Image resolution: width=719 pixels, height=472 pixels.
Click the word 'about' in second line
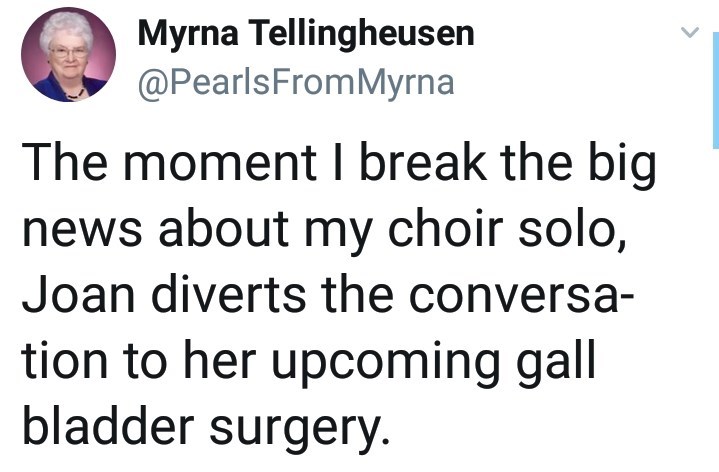pos(224,228)
